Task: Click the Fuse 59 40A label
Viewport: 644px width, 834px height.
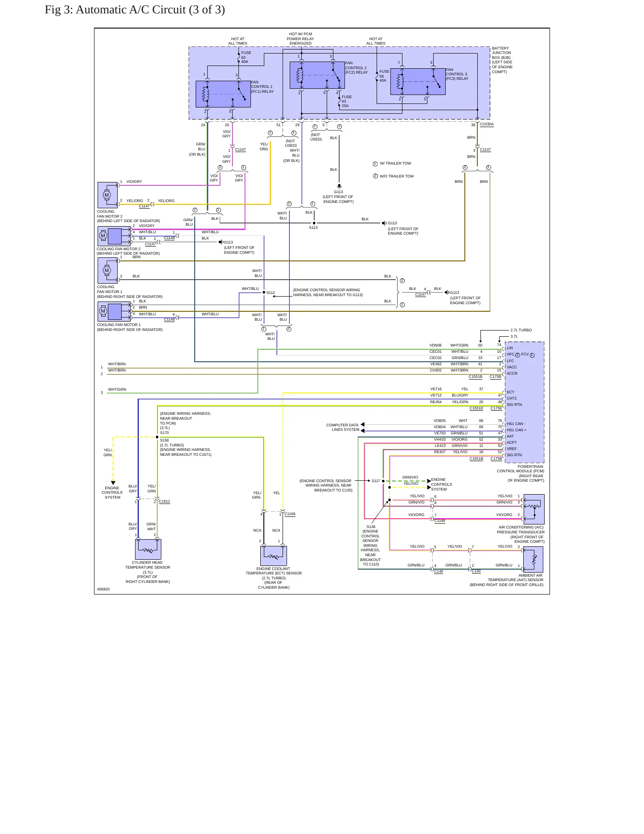Action: point(384,76)
